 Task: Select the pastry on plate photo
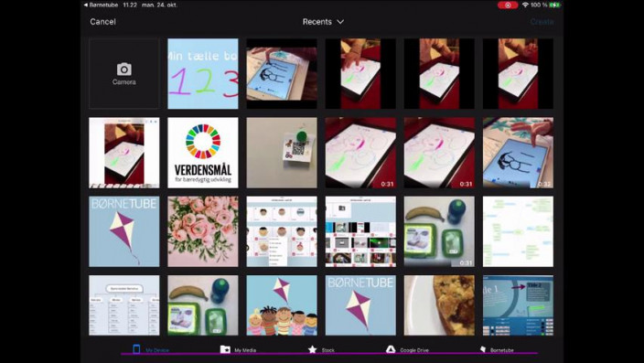pyautogui.click(x=439, y=305)
